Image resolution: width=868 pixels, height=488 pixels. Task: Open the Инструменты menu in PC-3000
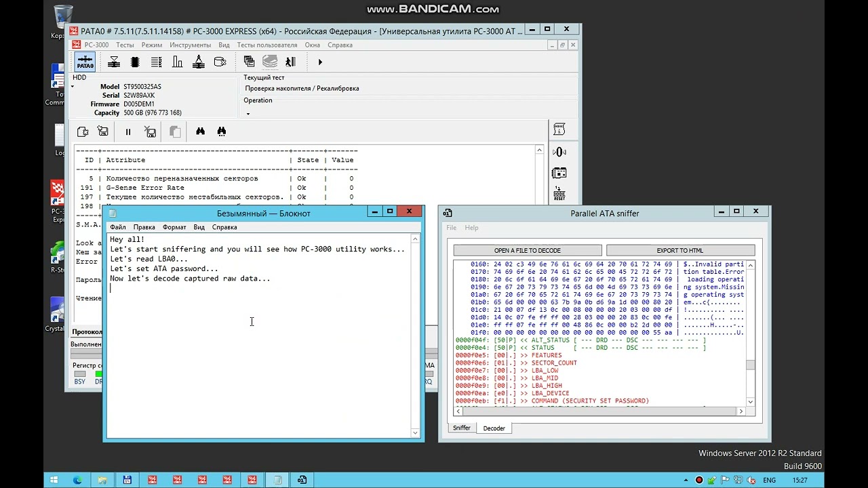[x=190, y=45]
